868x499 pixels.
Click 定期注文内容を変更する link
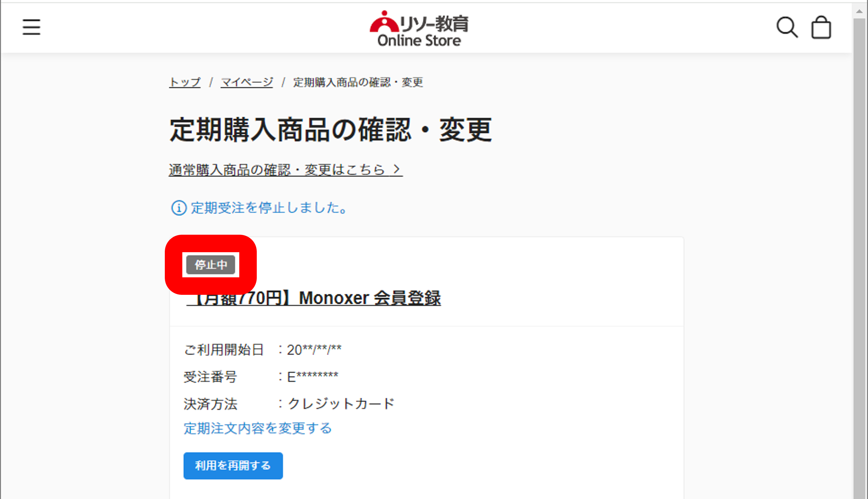257,428
